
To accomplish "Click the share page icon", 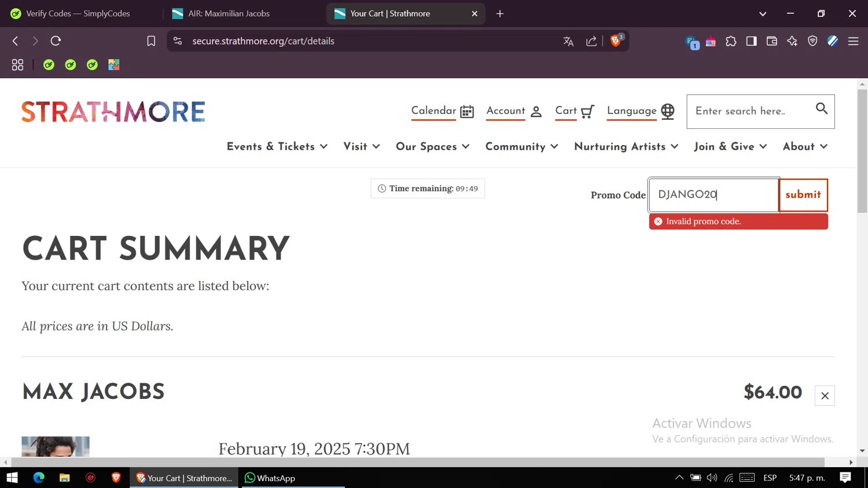I will 591,41.
